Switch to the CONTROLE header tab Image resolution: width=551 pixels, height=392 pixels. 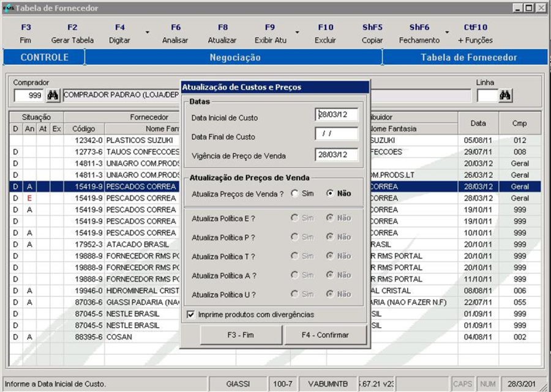click(44, 57)
